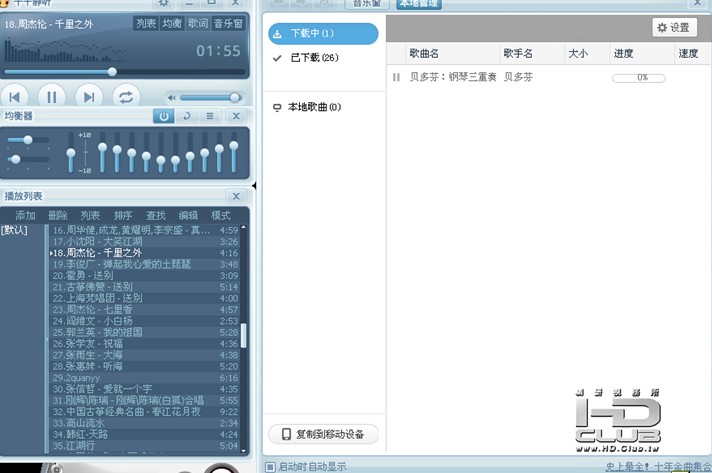This screenshot has width=712, height=473.
Task: Click the playlist scrollbar thumb
Action: [x=244, y=335]
